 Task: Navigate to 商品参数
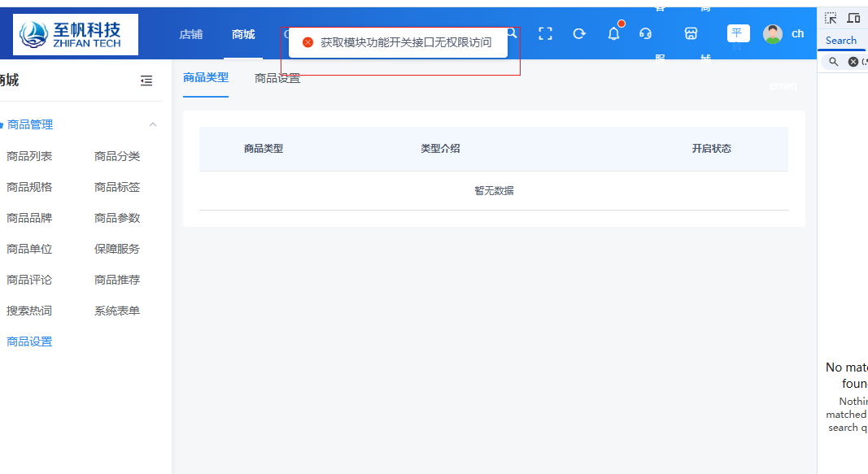point(117,218)
